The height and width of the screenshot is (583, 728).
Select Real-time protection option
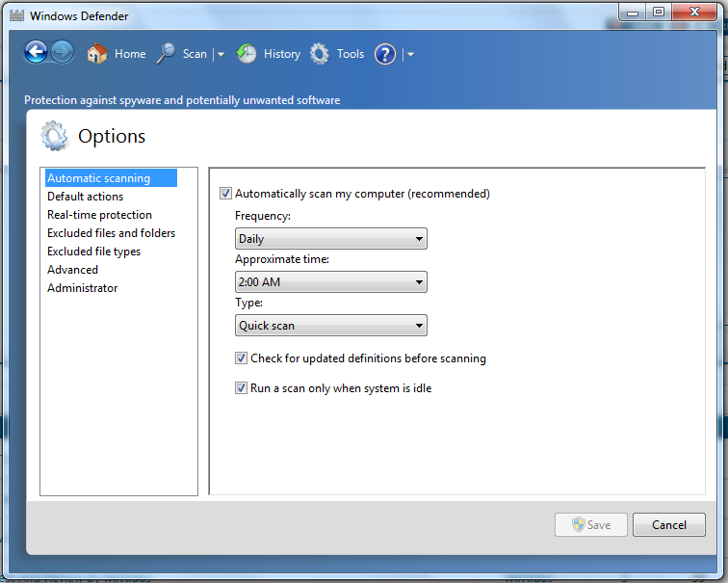[100, 215]
